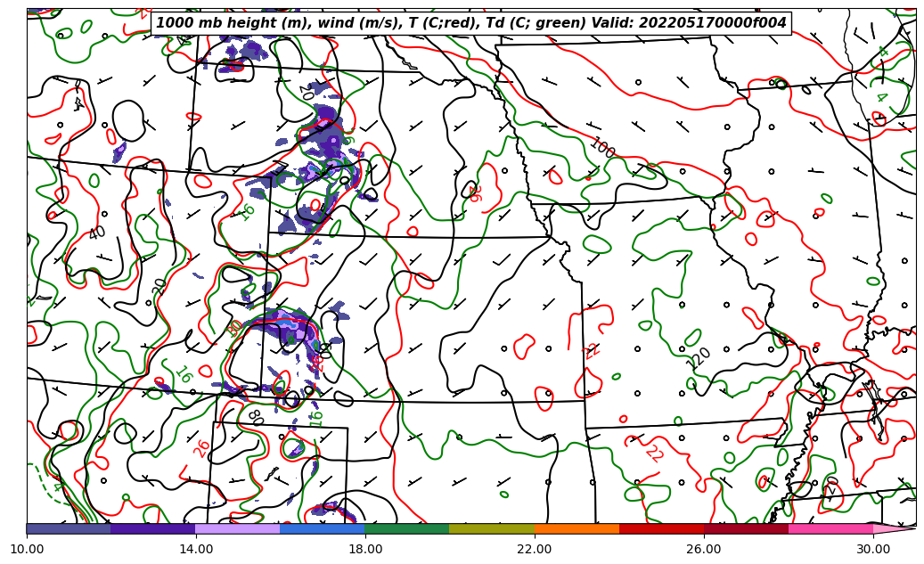Screen dimensions: 924x564
Task: Click the 10.00 colorbar tick label
Action: [x=27, y=549]
